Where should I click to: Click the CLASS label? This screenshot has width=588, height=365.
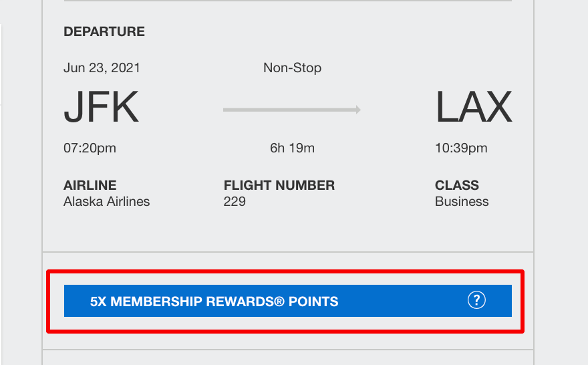[x=457, y=185]
